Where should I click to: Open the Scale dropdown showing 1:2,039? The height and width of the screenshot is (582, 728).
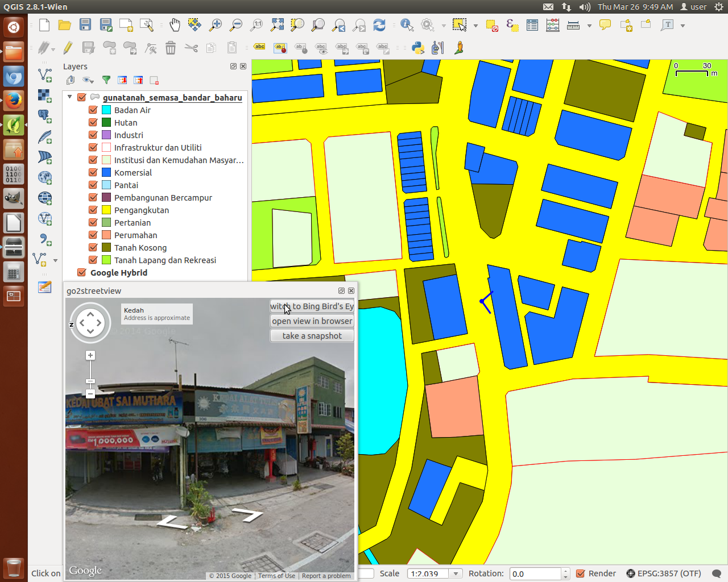[454, 573]
